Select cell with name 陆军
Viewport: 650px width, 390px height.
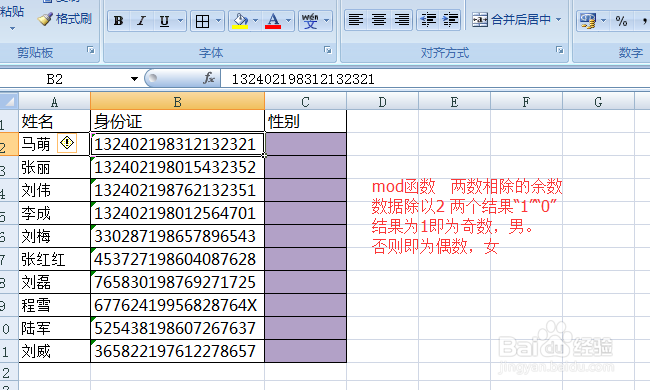pos(54,328)
